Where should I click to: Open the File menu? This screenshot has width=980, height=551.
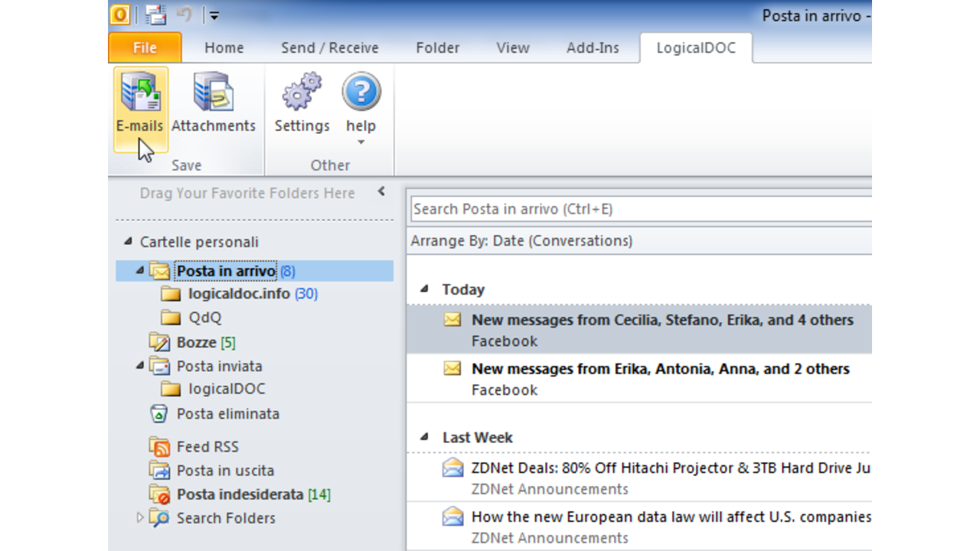(x=144, y=47)
